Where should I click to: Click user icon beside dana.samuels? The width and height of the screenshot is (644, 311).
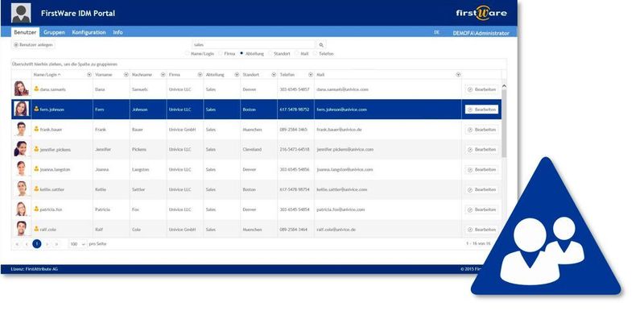click(x=36, y=89)
